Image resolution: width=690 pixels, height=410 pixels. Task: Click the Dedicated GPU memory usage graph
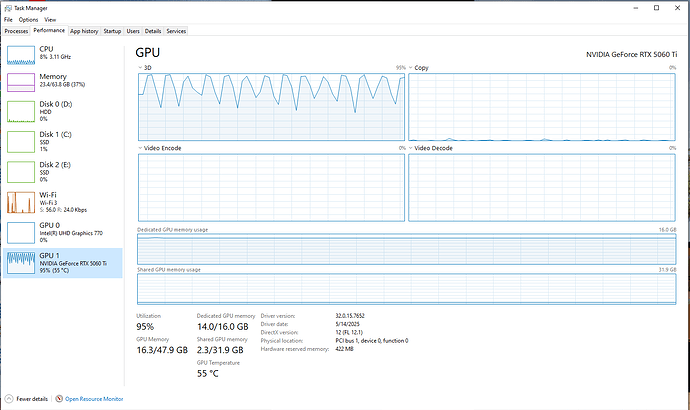tap(407, 249)
